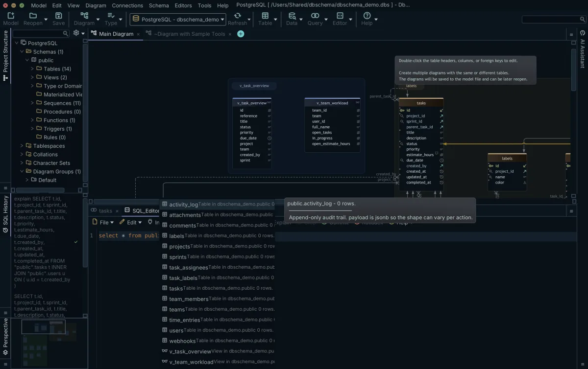Click the hamburger icon above SQL History panel

click(5, 188)
